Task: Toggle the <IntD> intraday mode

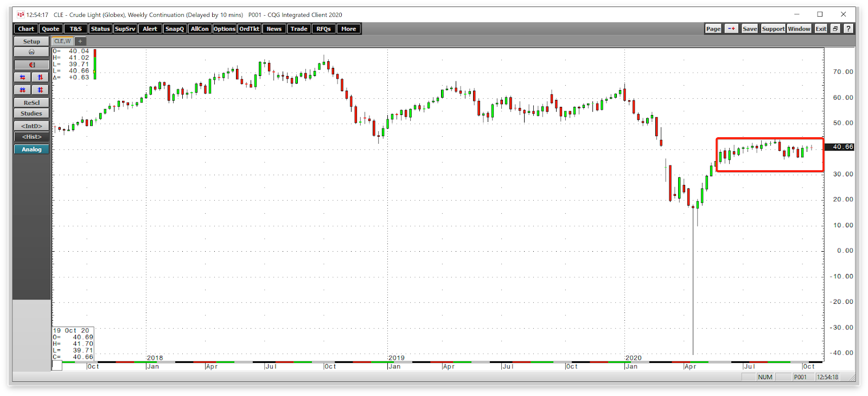Action: click(x=31, y=126)
